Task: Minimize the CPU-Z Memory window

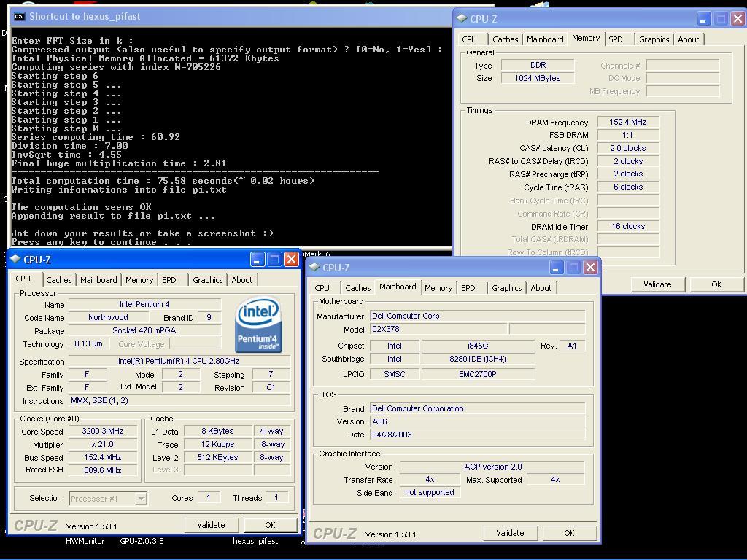Action: tap(704, 19)
